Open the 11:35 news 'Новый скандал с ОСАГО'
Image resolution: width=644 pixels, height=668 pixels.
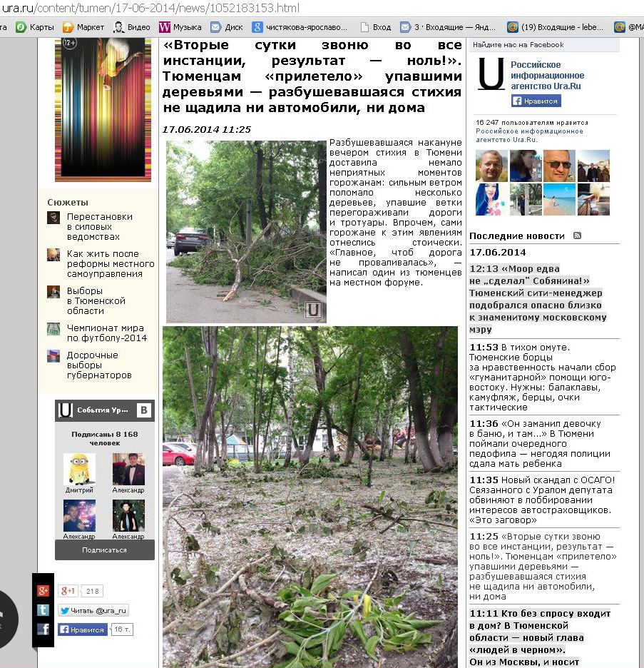click(542, 500)
